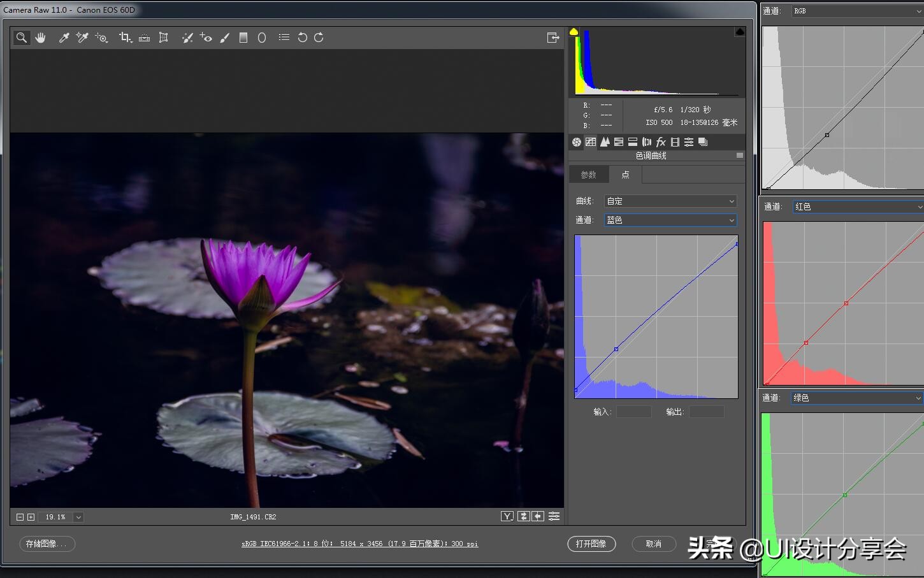Open the 曲线 preset dropdown
The height and width of the screenshot is (578, 924).
coord(670,201)
